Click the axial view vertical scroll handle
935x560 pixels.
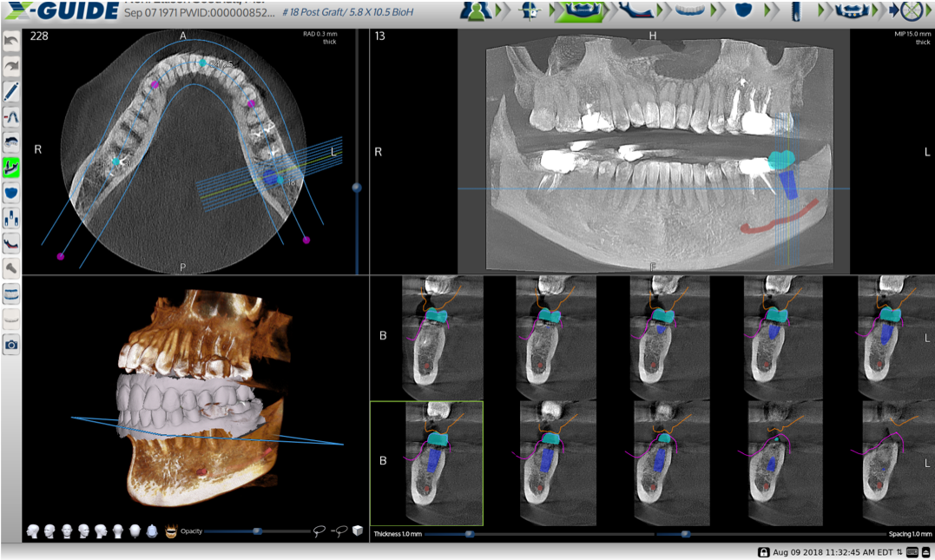click(x=356, y=188)
